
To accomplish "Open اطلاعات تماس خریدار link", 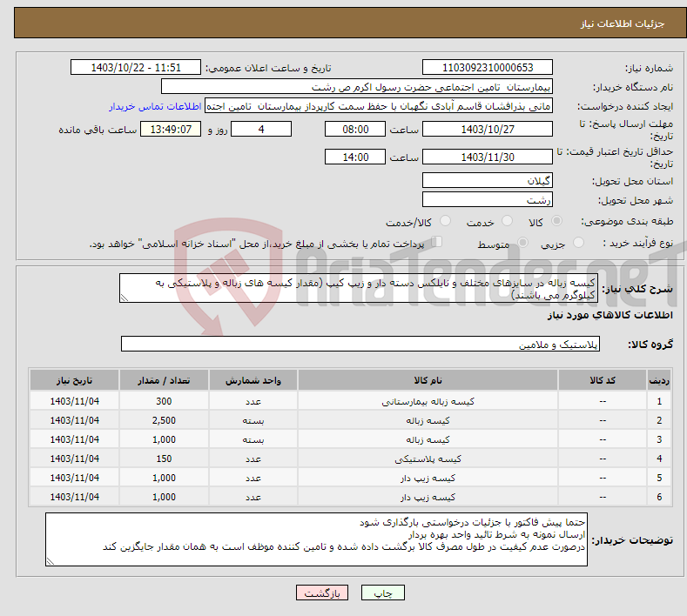I will [155, 106].
